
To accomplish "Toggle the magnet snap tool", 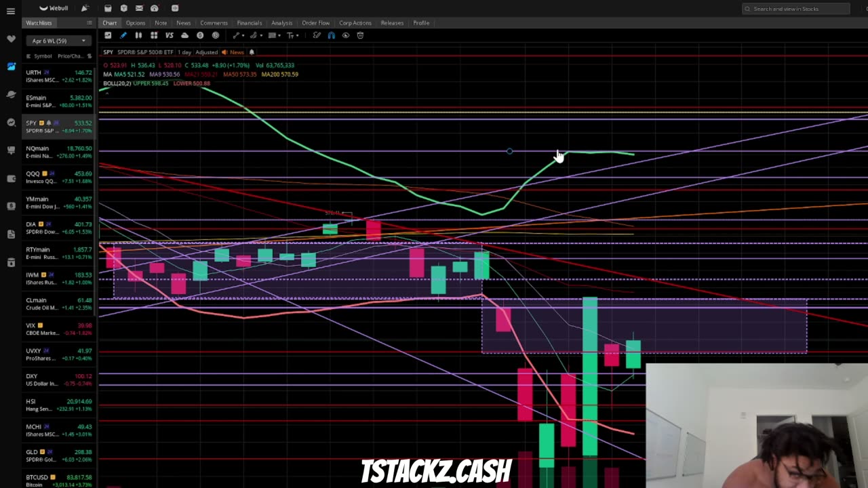I will click(331, 35).
